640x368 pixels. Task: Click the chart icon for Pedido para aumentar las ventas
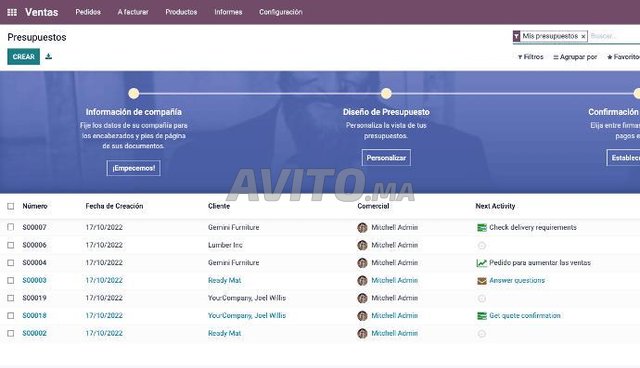[x=482, y=263]
